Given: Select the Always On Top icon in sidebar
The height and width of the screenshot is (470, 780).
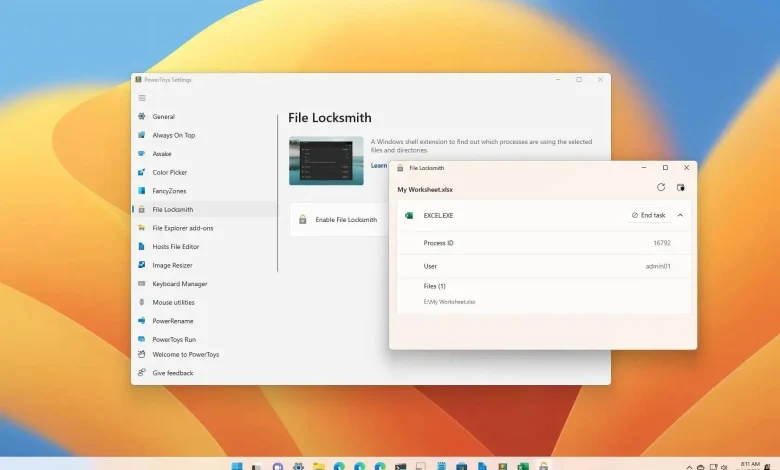Looking at the screenshot, I should [142, 135].
